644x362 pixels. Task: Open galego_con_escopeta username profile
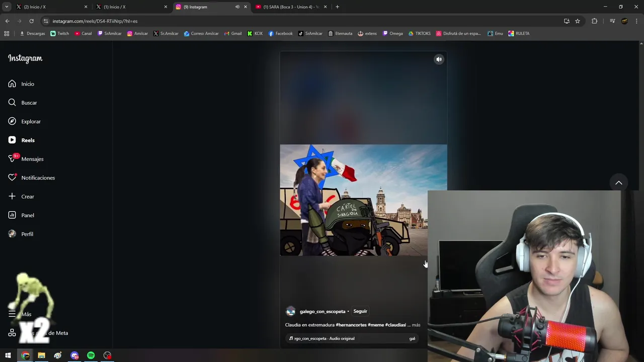pyautogui.click(x=323, y=311)
